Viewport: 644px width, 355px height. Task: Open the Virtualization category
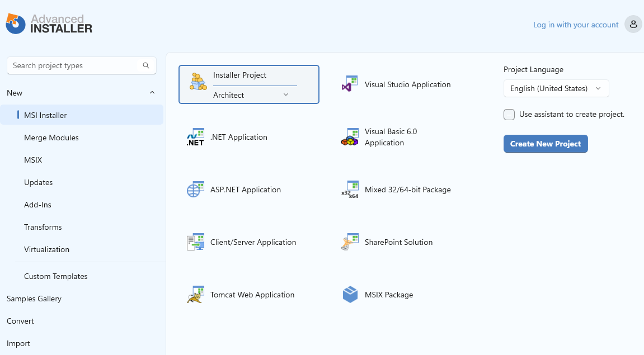tap(46, 249)
